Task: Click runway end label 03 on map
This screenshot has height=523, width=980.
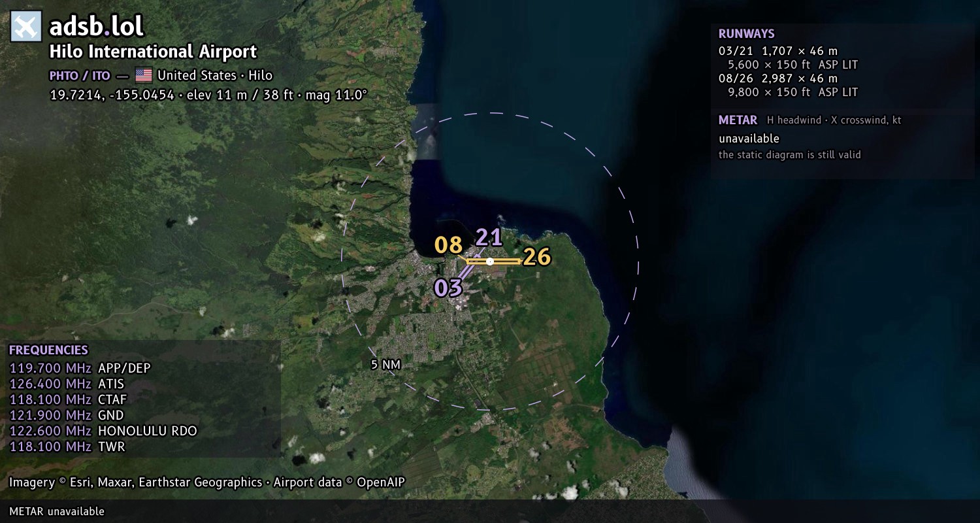Action: click(448, 288)
